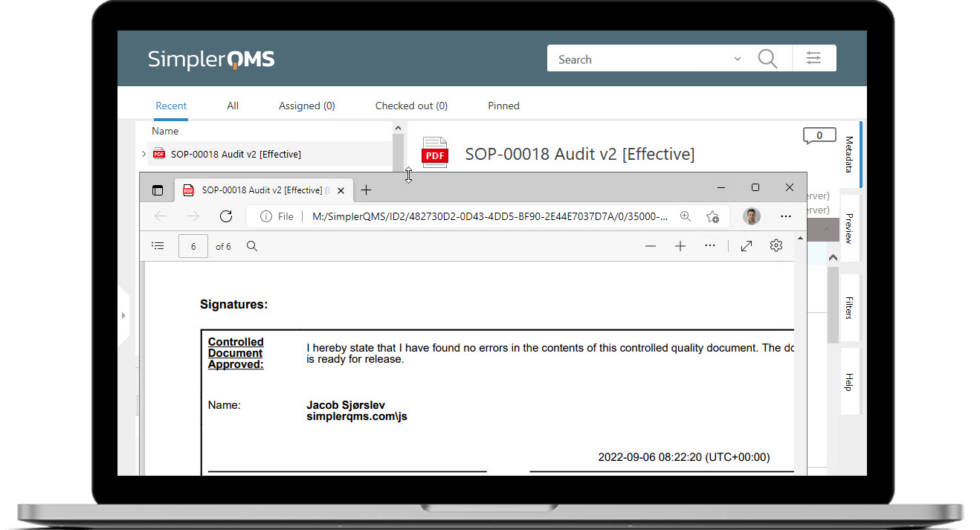The image size is (980, 530).
Task: Open PDF find search icon
Action: click(252, 246)
